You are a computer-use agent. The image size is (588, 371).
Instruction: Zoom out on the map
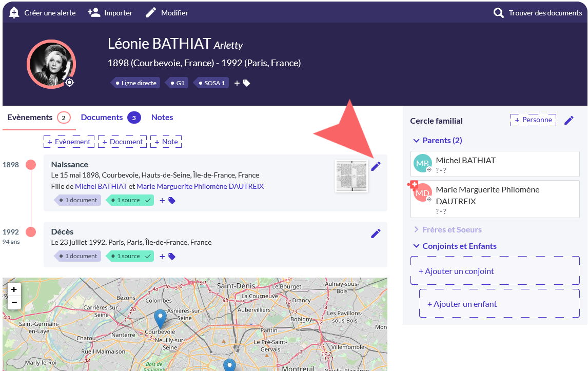pos(14,302)
